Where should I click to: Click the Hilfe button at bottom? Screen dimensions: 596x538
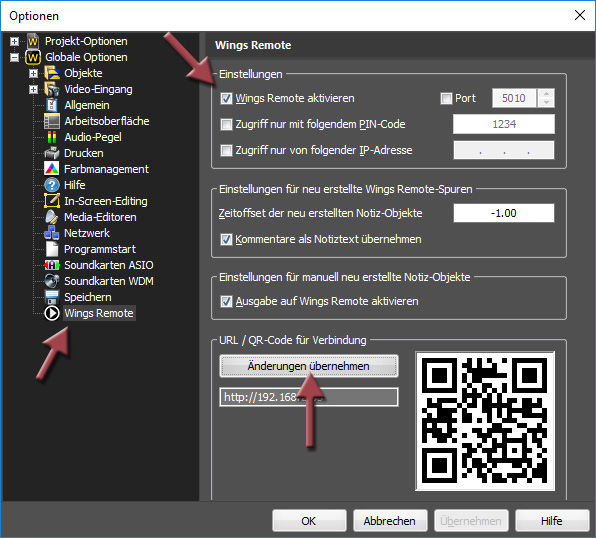click(552, 521)
